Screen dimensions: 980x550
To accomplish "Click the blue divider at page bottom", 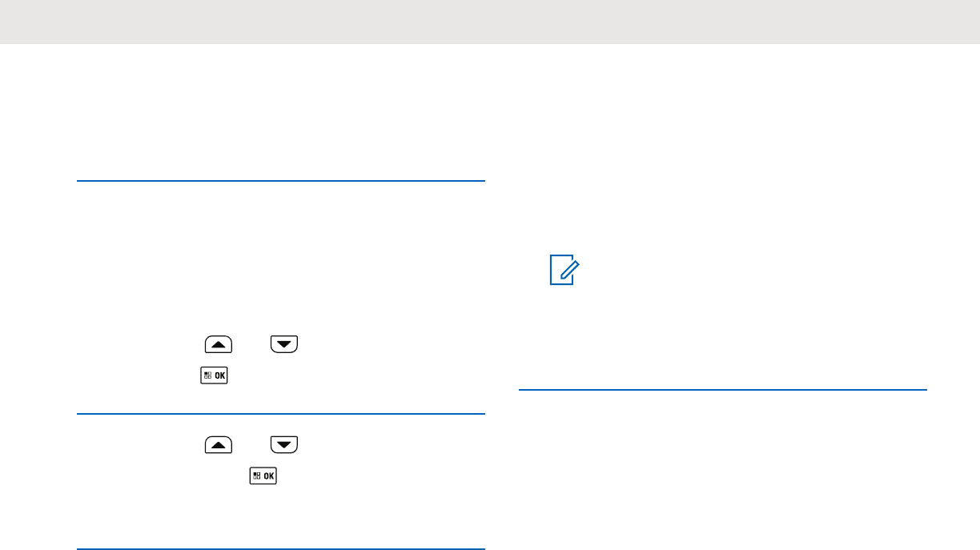I will coord(281,549).
